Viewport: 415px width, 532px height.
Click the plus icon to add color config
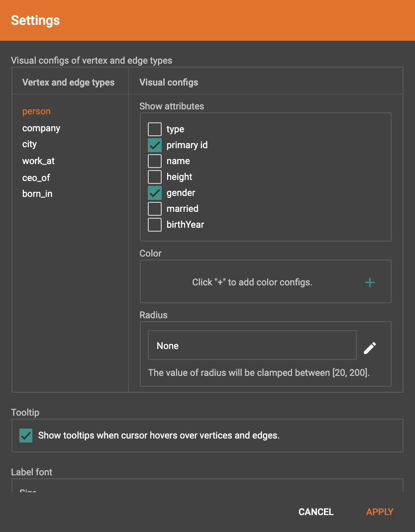point(370,282)
